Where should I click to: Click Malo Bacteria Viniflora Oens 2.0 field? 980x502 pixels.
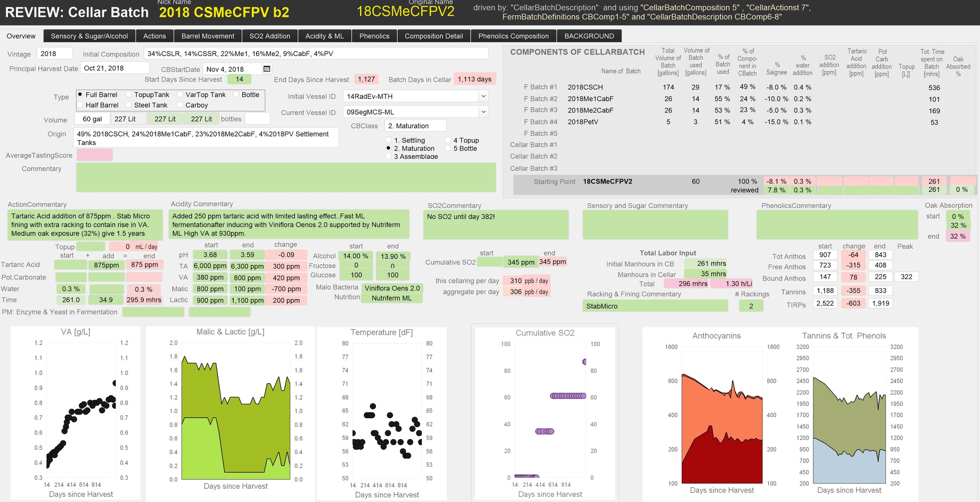pos(392,288)
